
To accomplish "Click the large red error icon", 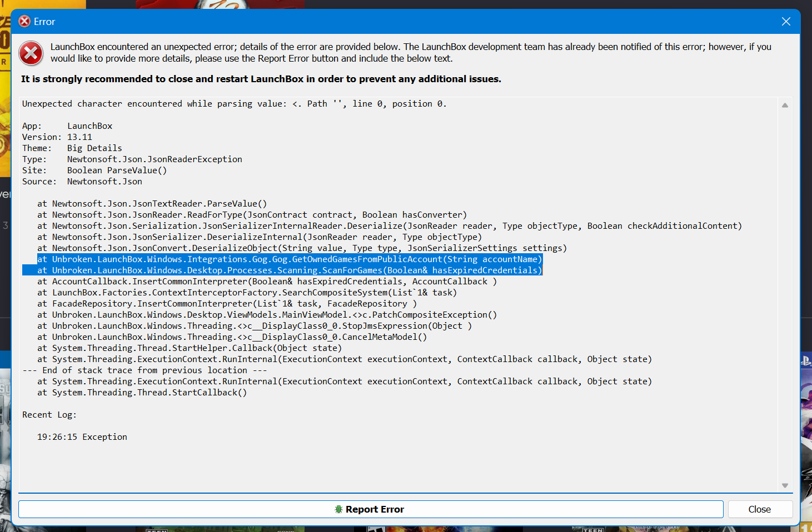I will [31, 53].
